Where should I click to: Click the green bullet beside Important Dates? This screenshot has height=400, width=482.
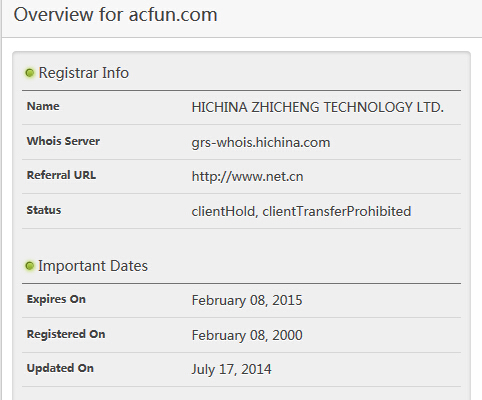click(x=30, y=266)
